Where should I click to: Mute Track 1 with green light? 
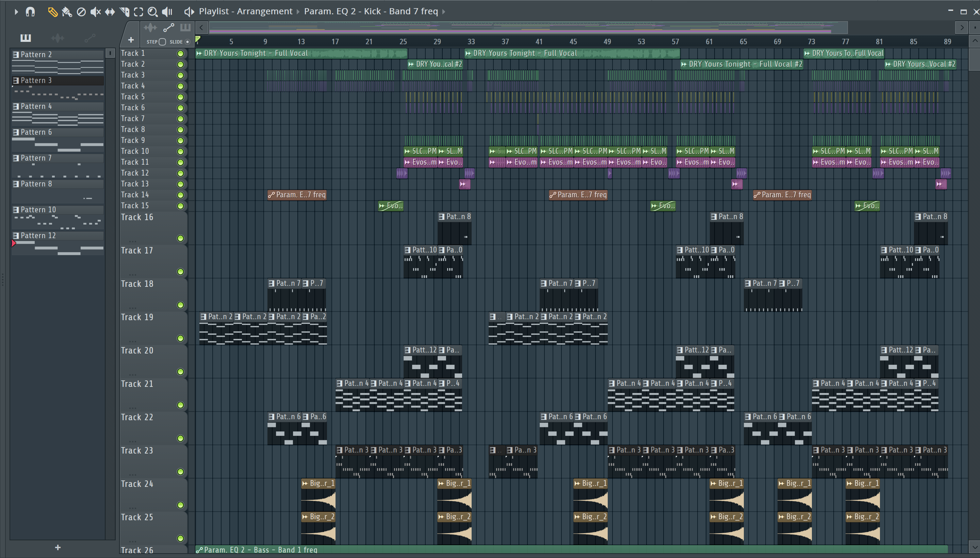tap(180, 54)
